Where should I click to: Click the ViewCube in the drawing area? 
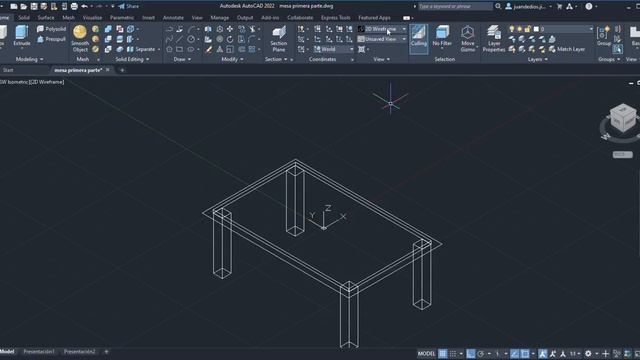click(x=623, y=118)
